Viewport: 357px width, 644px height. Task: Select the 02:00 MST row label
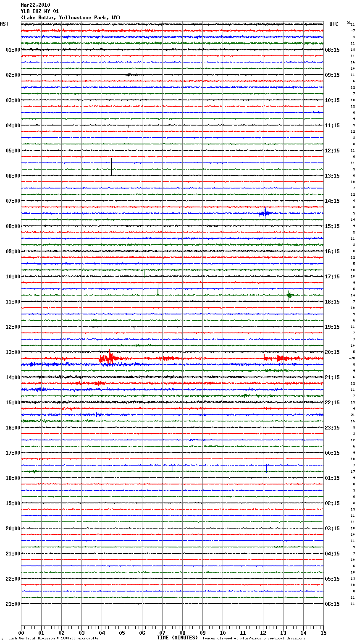pos(13,75)
